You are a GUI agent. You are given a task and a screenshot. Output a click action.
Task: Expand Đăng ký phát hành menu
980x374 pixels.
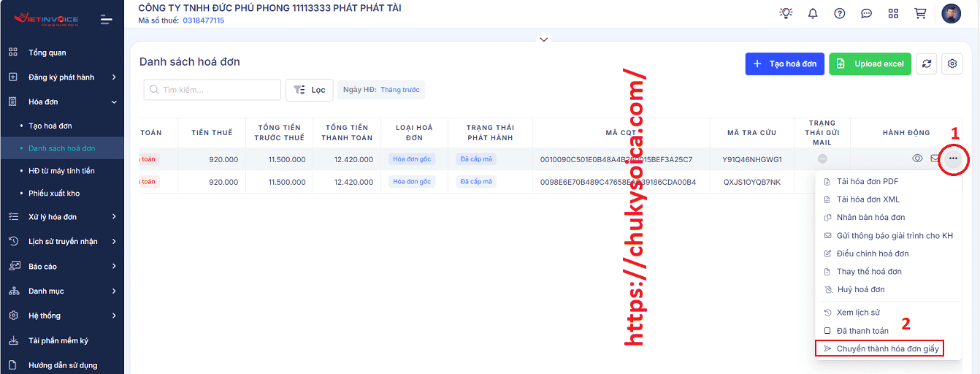(61, 77)
